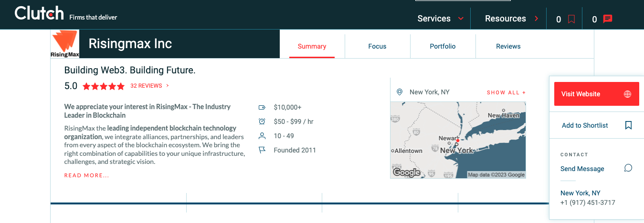Screen dimensions: 644x223
Task: Click the RisingMax company logo
Action: tap(65, 44)
